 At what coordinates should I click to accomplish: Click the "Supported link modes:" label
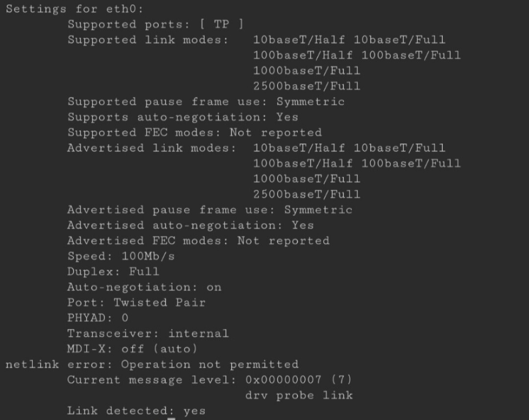tap(148, 40)
